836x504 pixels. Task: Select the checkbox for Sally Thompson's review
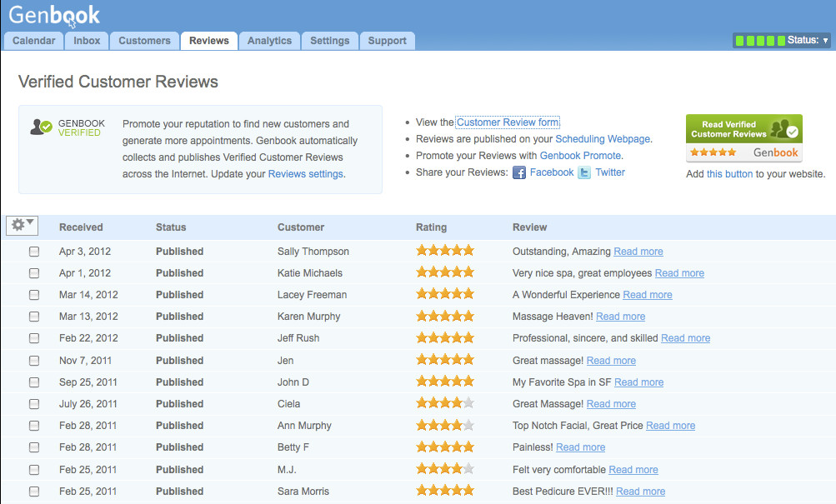click(34, 251)
